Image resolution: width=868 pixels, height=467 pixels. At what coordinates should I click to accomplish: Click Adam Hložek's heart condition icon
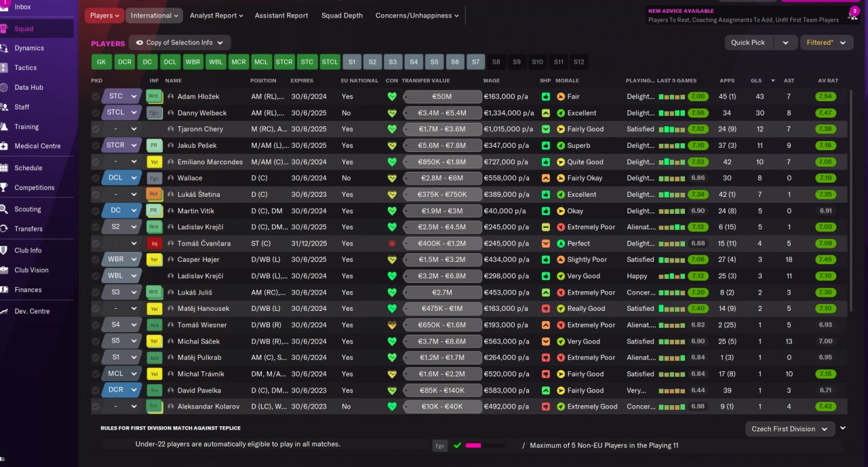391,96
